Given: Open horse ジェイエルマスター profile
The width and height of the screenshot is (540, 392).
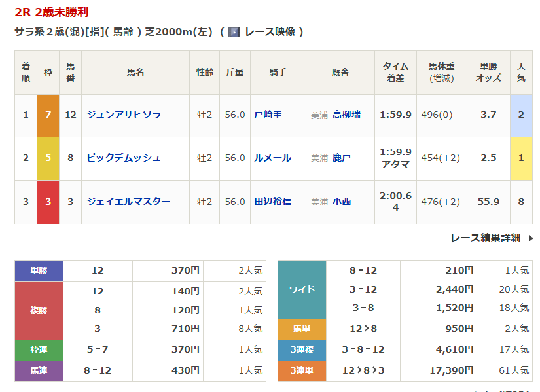Looking at the screenshot, I should pos(128,202).
